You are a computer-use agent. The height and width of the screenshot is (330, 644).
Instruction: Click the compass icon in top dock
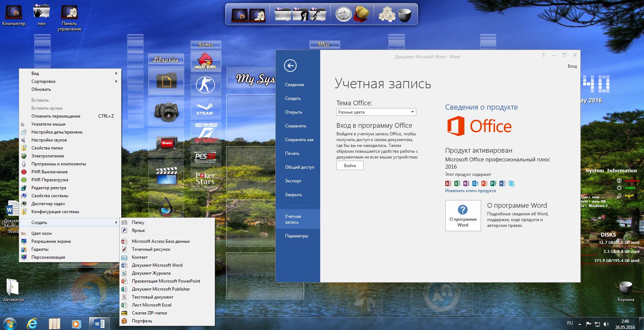[x=343, y=14]
